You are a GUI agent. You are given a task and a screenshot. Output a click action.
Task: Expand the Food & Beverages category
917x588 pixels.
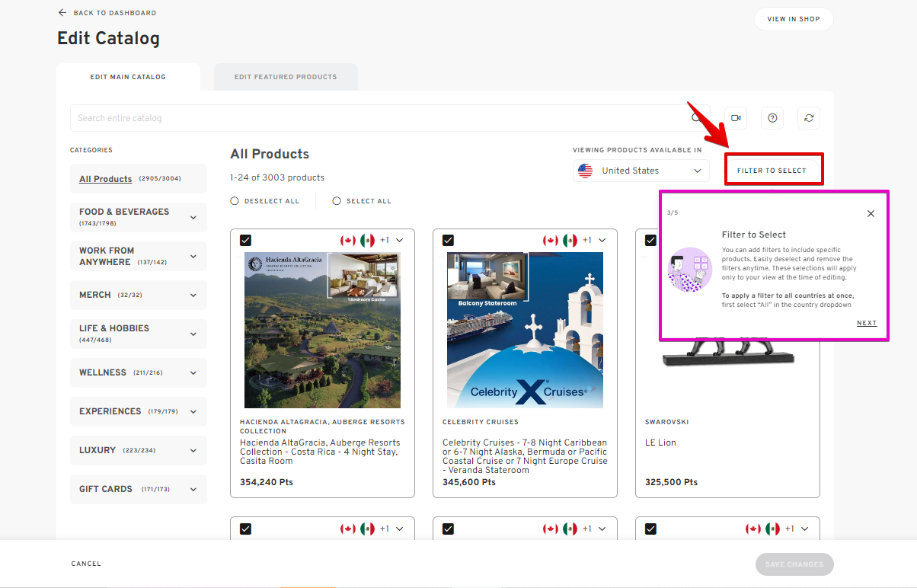click(193, 217)
